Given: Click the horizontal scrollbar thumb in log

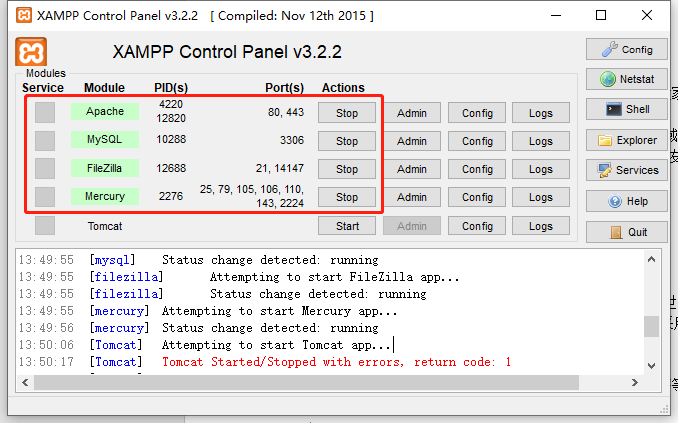Looking at the screenshot, I should click(306, 382).
